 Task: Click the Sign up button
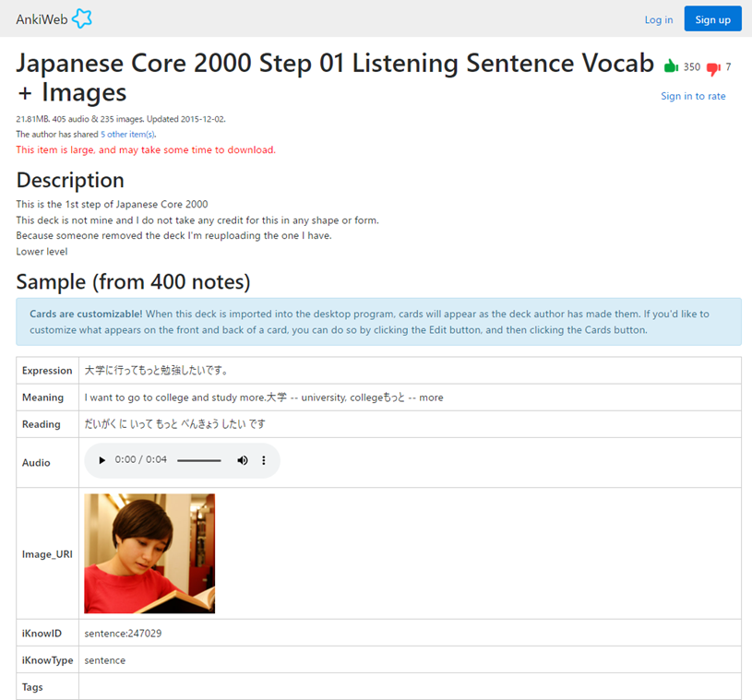712,18
